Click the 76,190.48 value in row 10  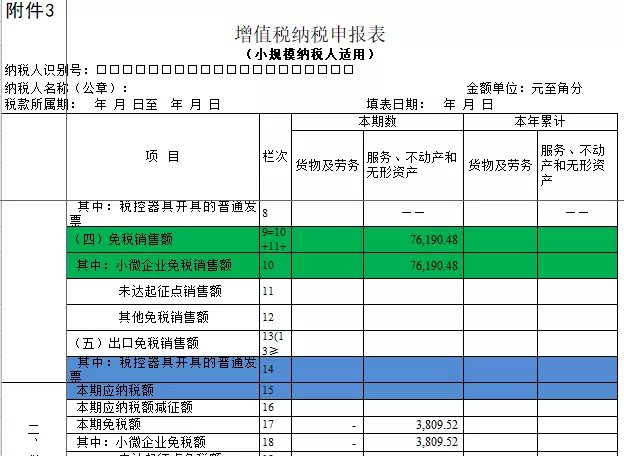click(x=434, y=266)
